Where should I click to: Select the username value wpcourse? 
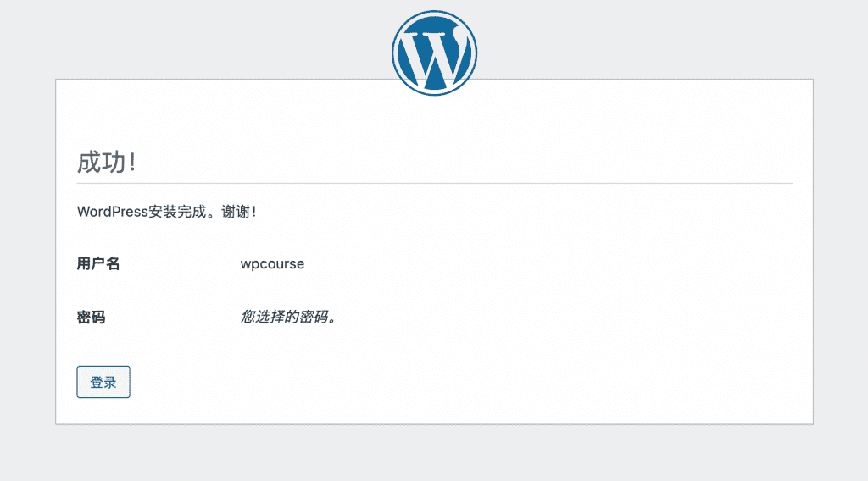[272, 264]
